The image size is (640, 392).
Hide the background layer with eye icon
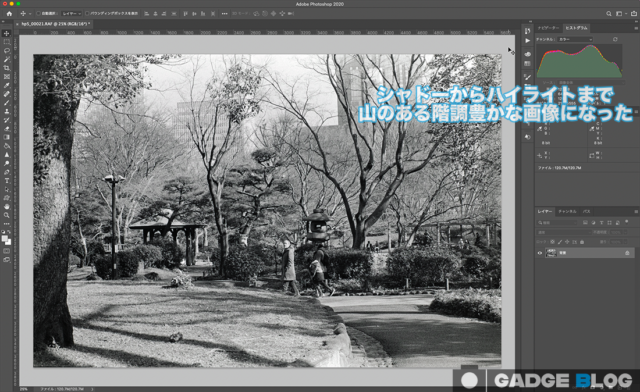(x=540, y=253)
